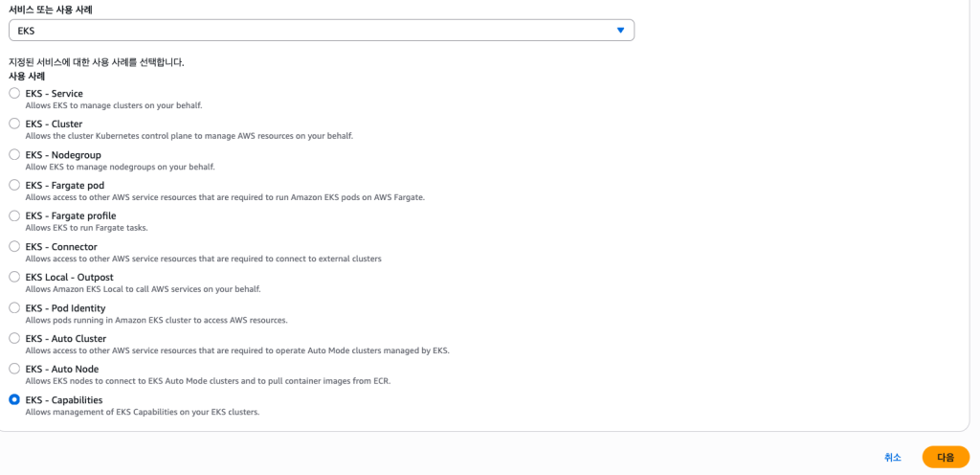The image size is (980, 475).
Task: Click the EKS - Auto Node description text
Action: [208, 381]
